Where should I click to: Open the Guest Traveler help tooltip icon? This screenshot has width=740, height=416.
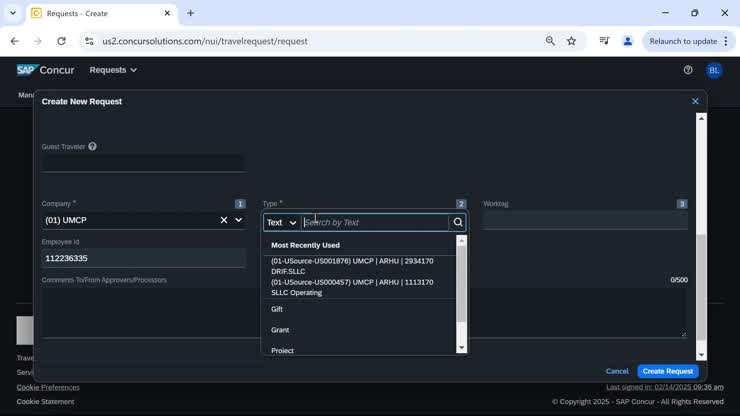coord(92,147)
